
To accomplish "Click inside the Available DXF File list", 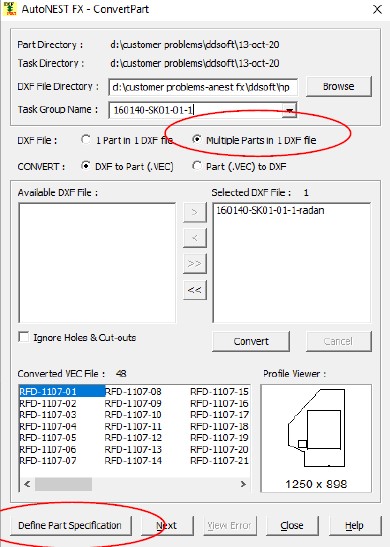I will point(97,263).
